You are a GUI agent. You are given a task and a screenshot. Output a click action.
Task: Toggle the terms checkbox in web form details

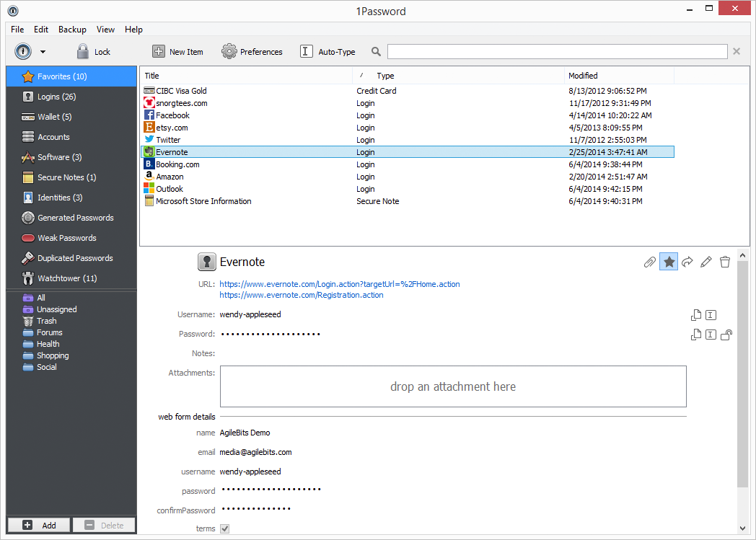click(x=224, y=528)
